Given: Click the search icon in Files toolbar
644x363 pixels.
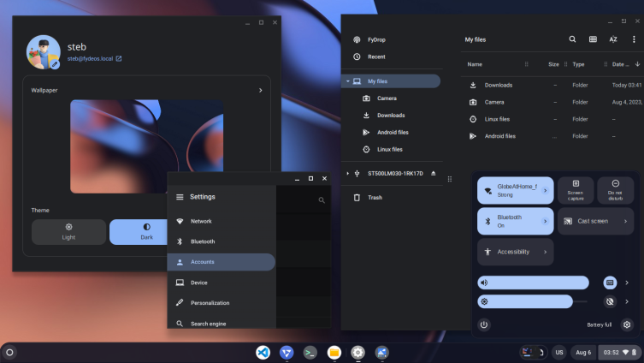Looking at the screenshot, I should (x=572, y=39).
